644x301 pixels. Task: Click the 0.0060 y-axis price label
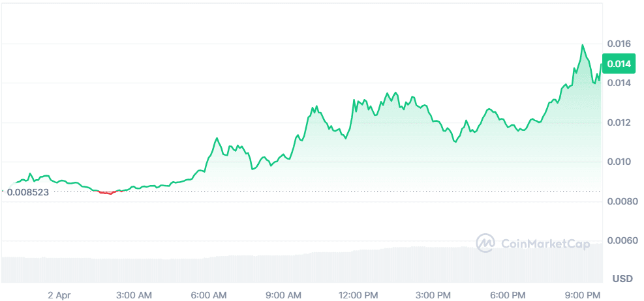(x=620, y=241)
